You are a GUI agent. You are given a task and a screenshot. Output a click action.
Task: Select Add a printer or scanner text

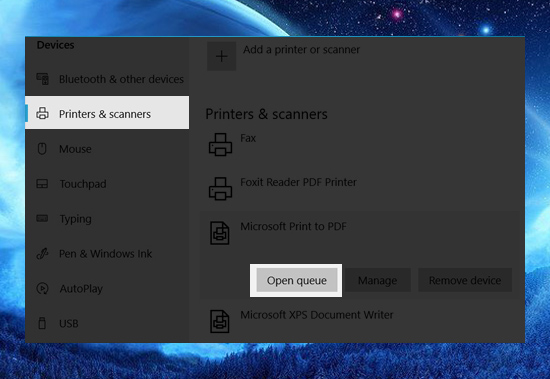click(x=302, y=50)
